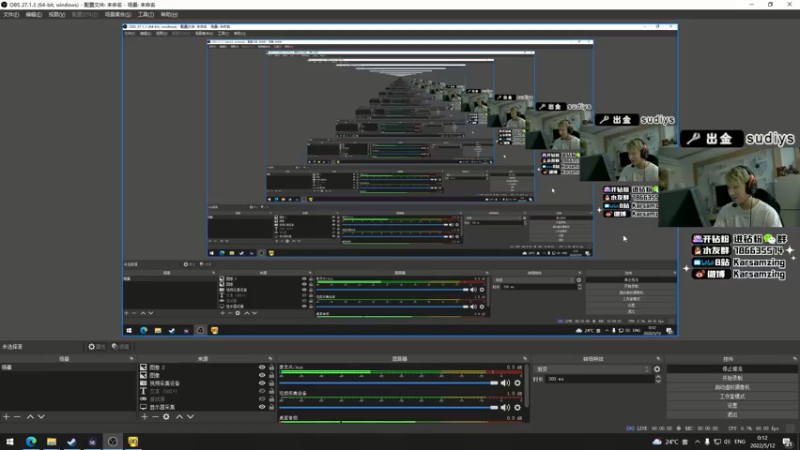The width and height of the screenshot is (800, 450).
Task: Increase transition duration with up arrow
Action: (658, 377)
